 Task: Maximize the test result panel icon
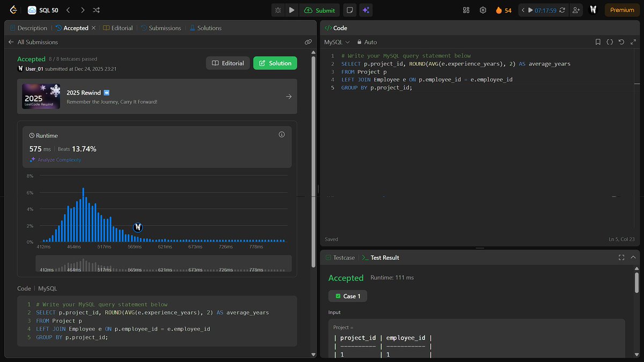click(x=621, y=257)
